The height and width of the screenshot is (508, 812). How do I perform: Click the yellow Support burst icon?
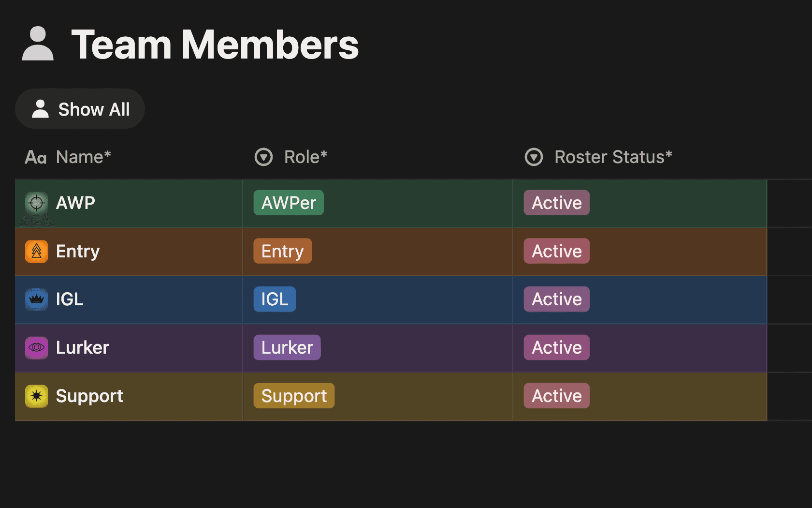36,396
